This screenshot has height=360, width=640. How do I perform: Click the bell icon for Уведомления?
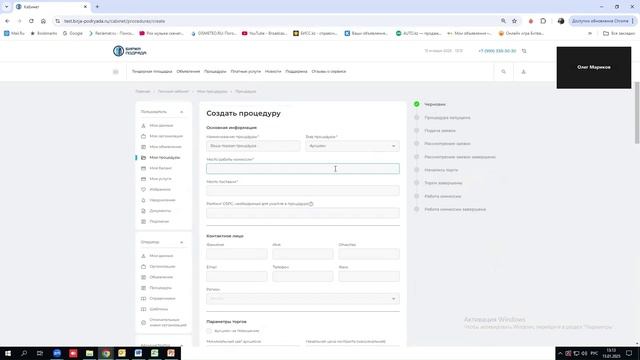pyautogui.click(x=143, y=200)
